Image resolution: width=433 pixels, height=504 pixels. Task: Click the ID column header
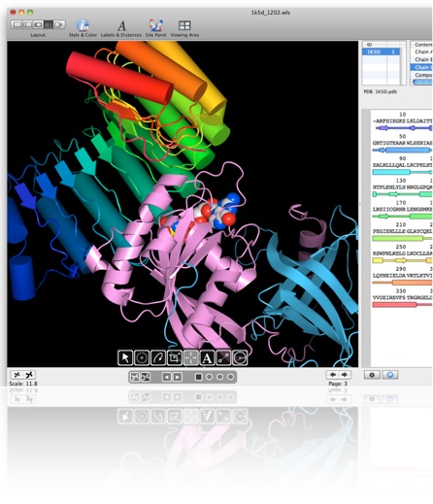click(374, 45)
